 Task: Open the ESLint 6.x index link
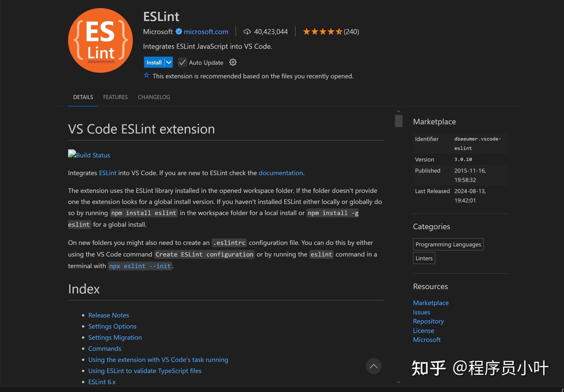click(x=102, y=382)
